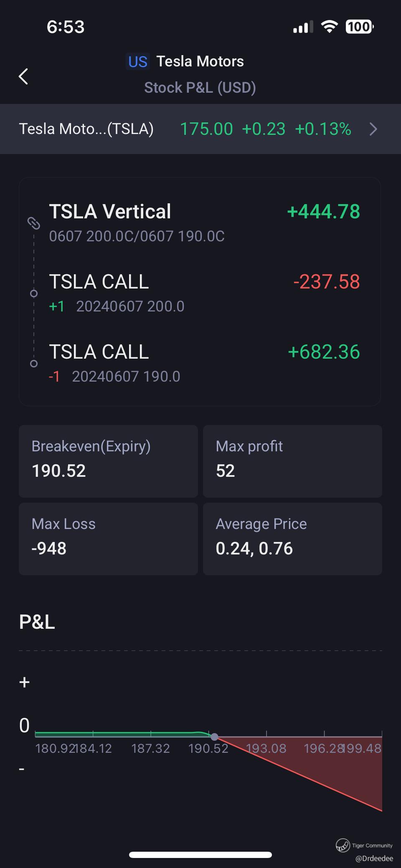401x868 pixels.
Task: Tap the battery indicator in status bar
Action: pyautogui.click(x=359, y=27)
